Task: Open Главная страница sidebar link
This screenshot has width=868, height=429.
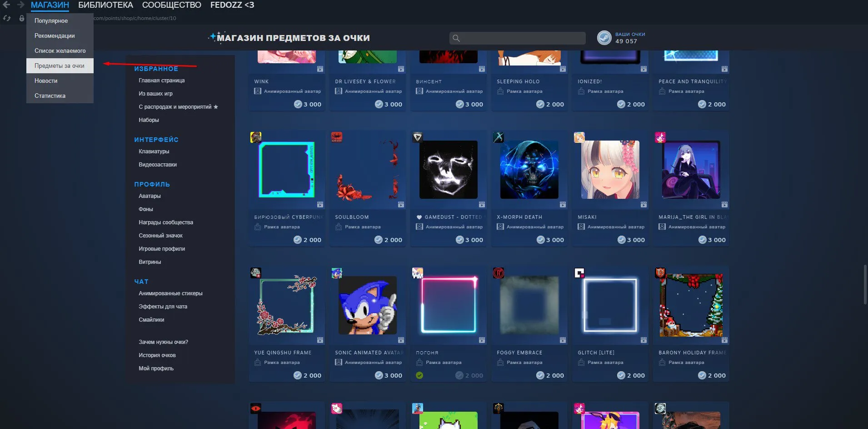Action: click(x=162, y=81)
